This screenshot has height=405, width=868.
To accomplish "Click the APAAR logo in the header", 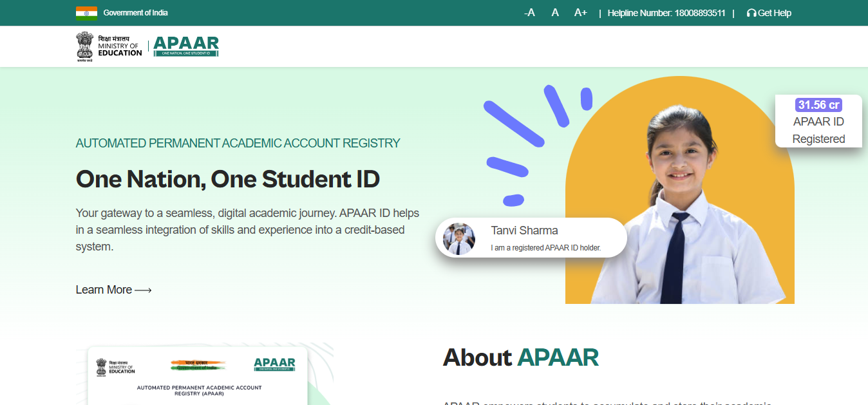I will [185, 46].
